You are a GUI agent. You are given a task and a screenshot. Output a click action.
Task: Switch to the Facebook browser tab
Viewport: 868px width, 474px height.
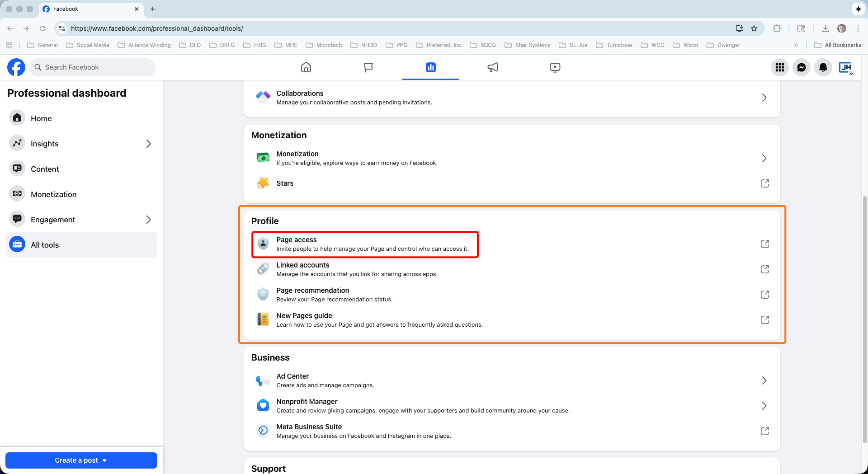90,9
